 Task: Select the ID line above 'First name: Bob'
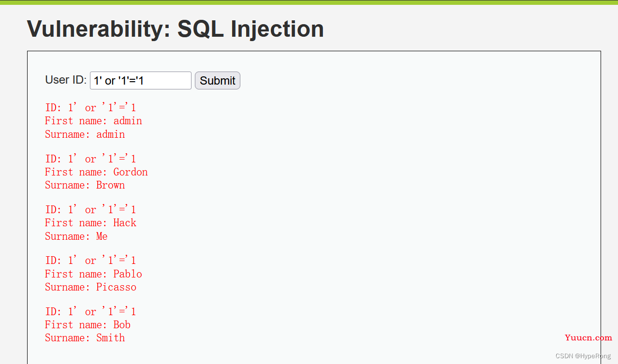(x=90, y=311)
